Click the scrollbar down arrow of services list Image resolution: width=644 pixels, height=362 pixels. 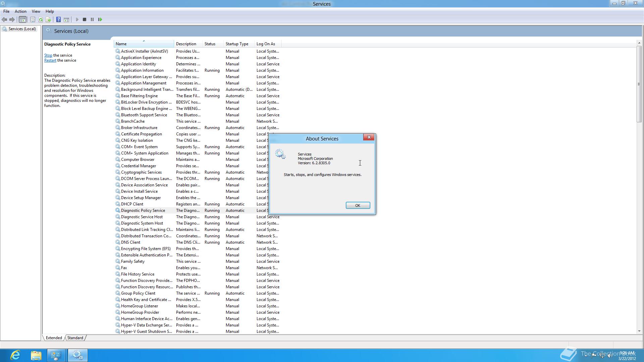click(x=639, y=331)
